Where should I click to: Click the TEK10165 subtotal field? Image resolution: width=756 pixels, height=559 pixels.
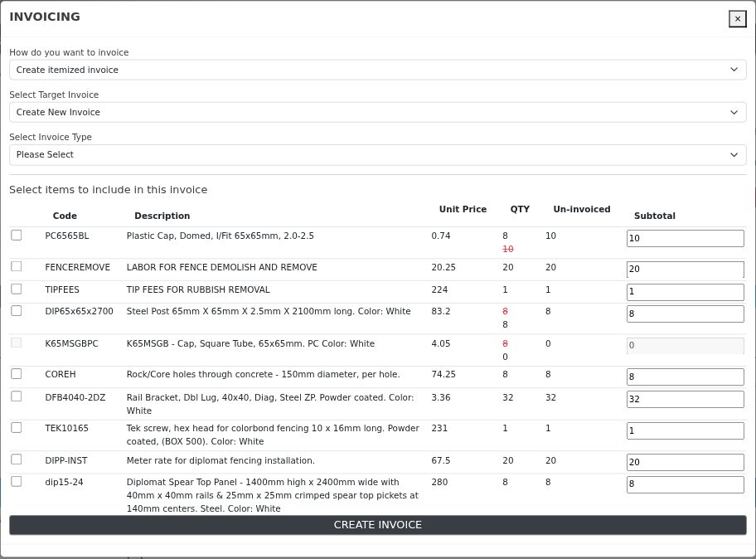[685, 430]
